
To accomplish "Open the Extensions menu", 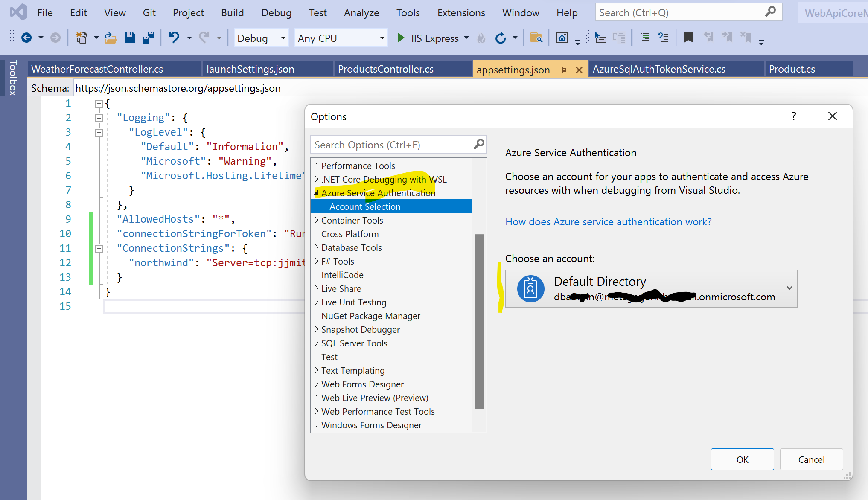I will (x=461, y=13).
